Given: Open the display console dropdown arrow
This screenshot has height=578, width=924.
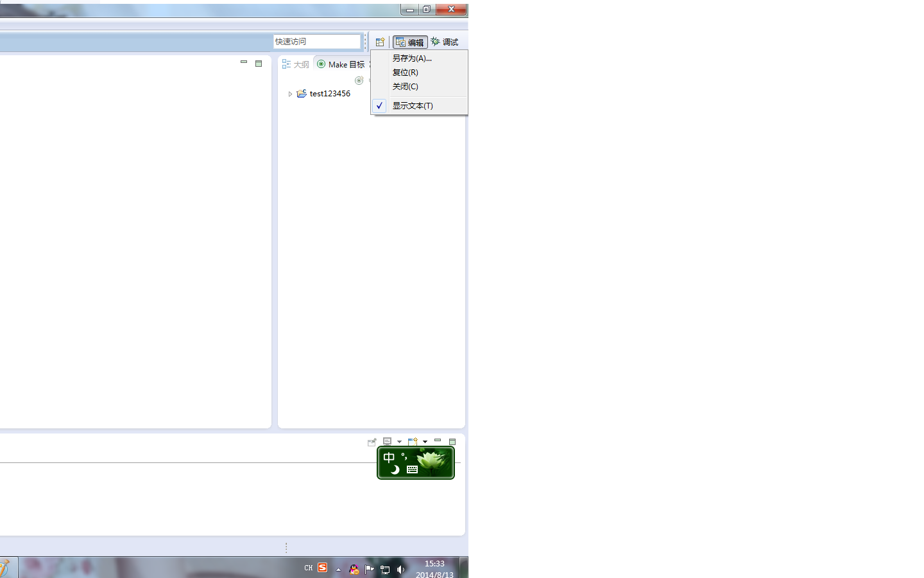Looking at the screenshot, I should pos(399,442).
